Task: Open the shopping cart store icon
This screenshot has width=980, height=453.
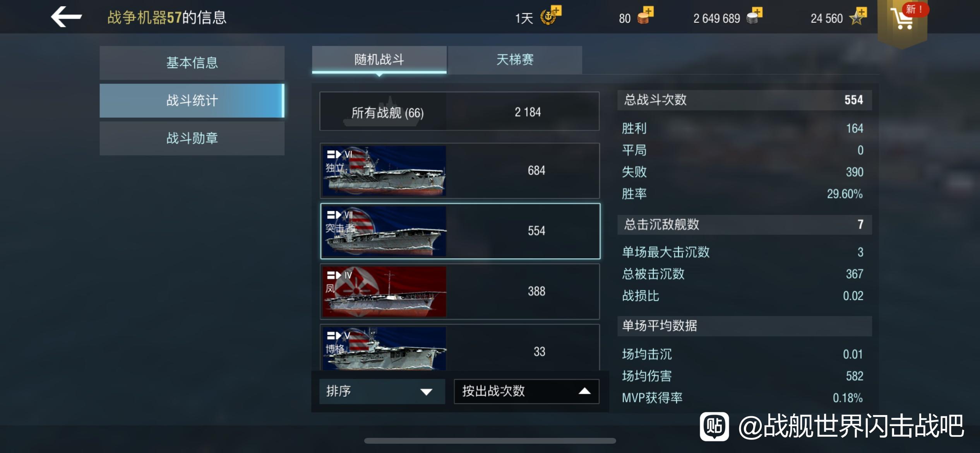Action: click(903, 19)
